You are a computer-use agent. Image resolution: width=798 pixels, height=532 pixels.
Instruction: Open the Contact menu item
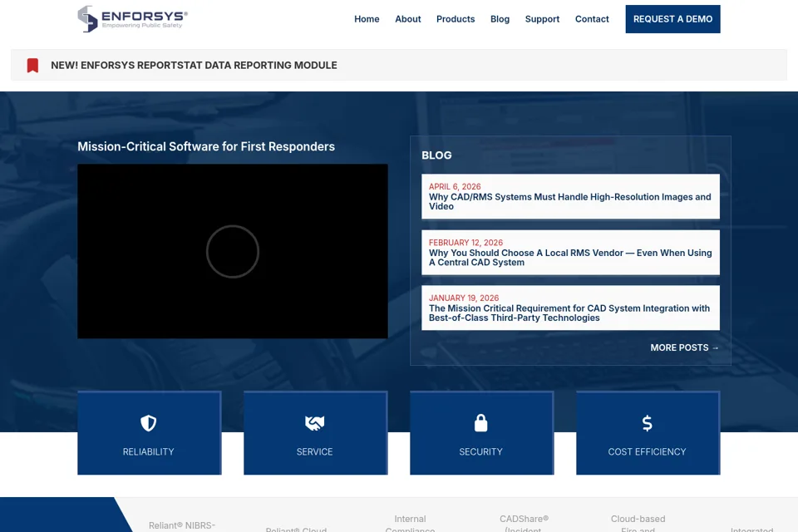[x=592, y=19]
